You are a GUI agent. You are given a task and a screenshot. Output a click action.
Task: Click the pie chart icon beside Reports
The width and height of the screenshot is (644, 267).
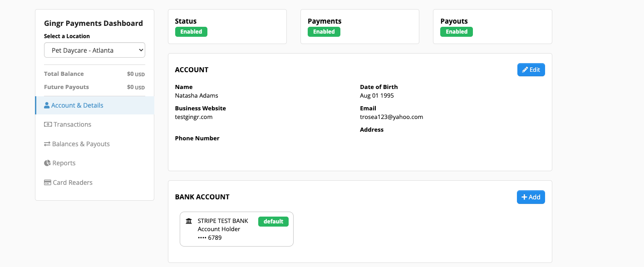[47, 163]
